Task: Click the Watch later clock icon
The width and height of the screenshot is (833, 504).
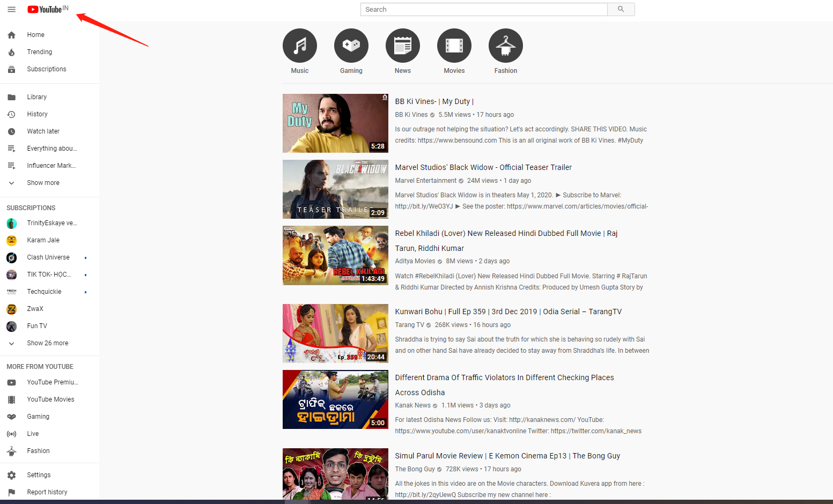Action: click(11, 131)
